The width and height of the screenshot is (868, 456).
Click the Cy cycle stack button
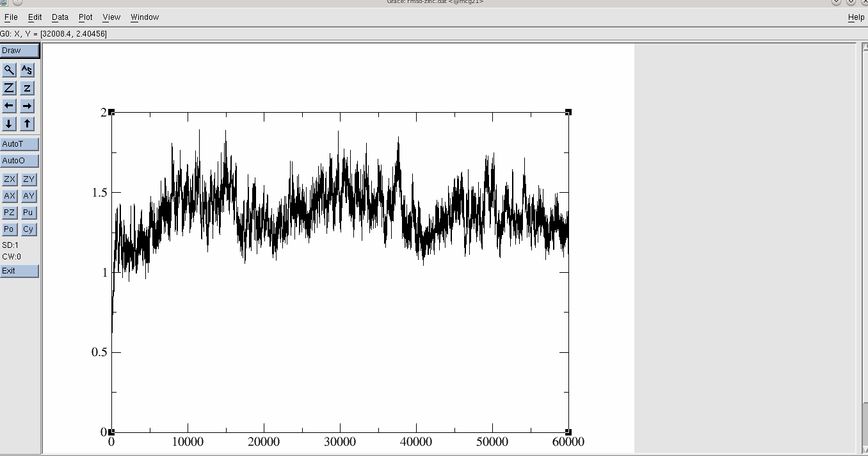[x=28, y=229]
